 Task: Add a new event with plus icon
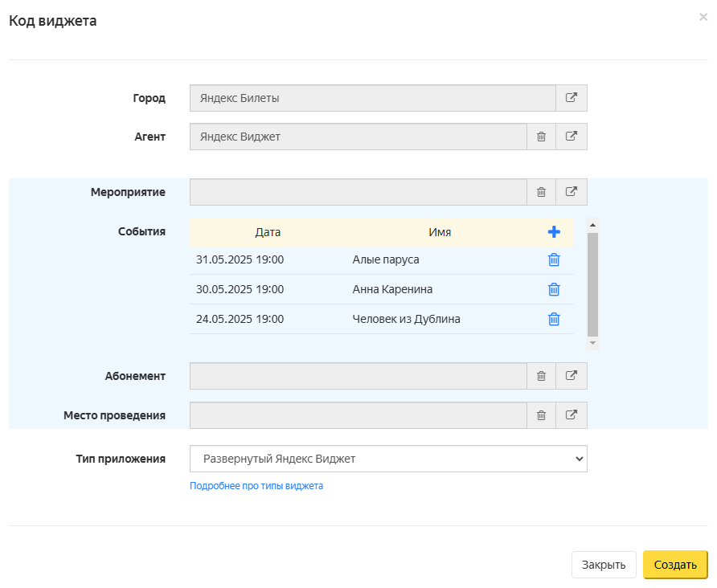point(554,232)
